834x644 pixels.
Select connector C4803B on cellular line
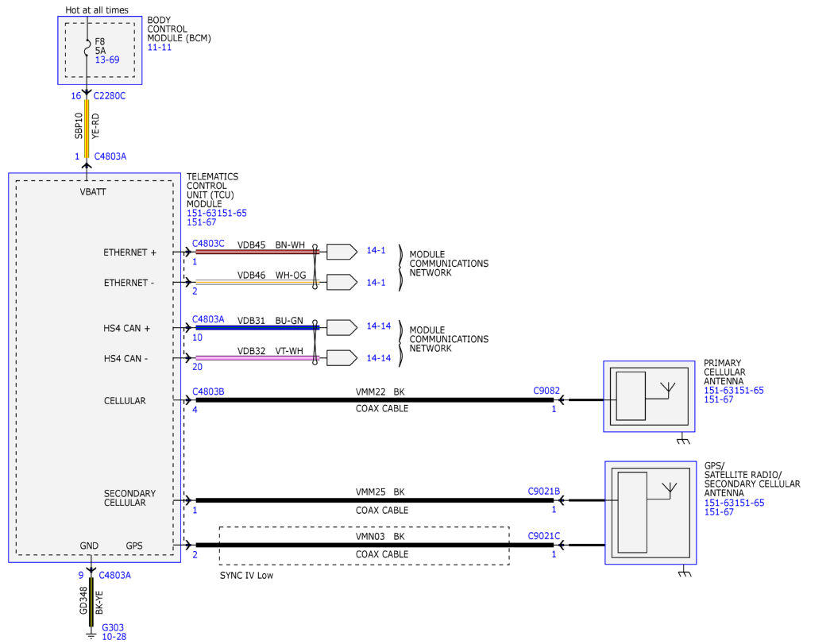pyautogui.click(x=208, y=391)
